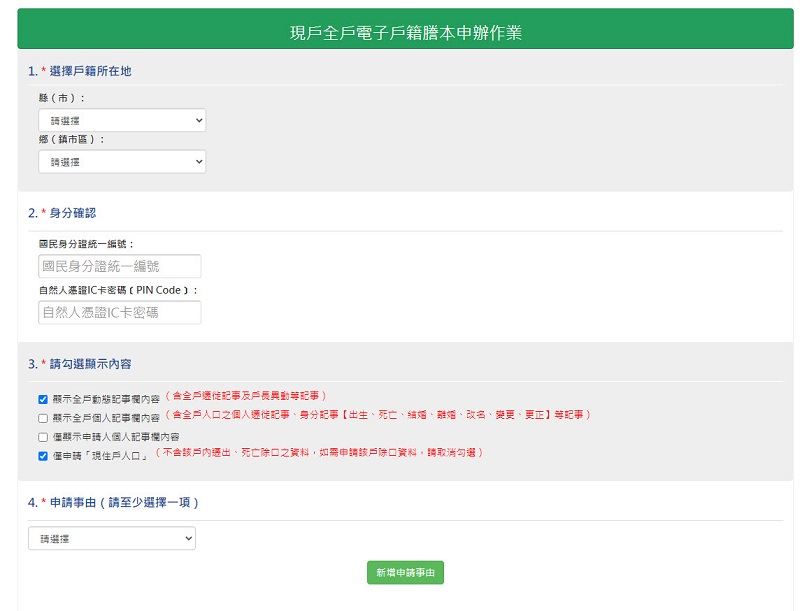This screenshot has height=611, width=800.
Task: Open the 縣（市）county dropdown
Action: pos(122,120)
